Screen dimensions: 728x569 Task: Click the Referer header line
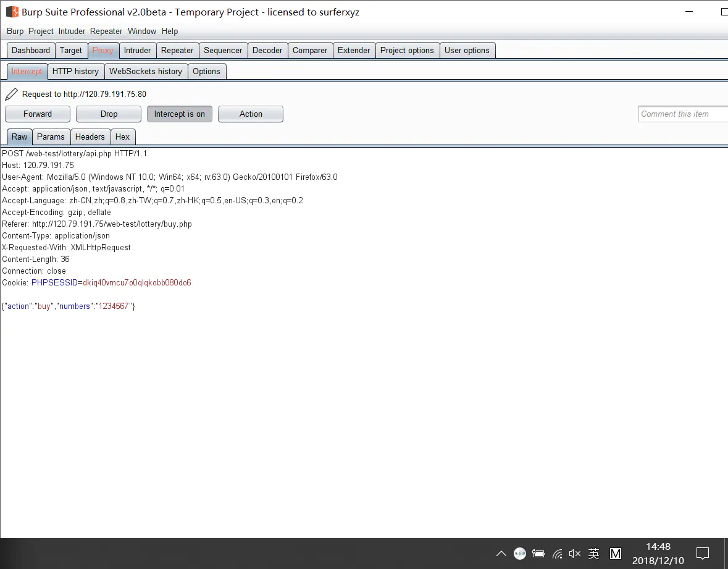point(97,224)
